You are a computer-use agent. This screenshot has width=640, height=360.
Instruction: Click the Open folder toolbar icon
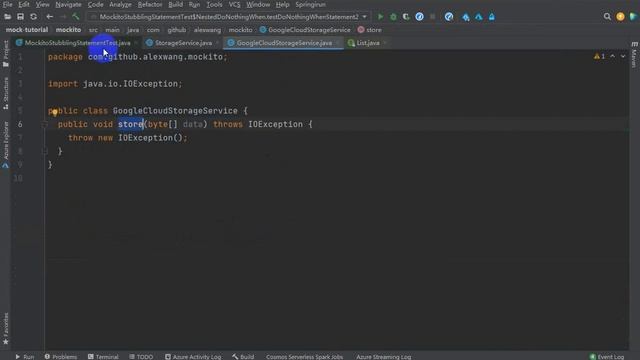click(7, 17)
